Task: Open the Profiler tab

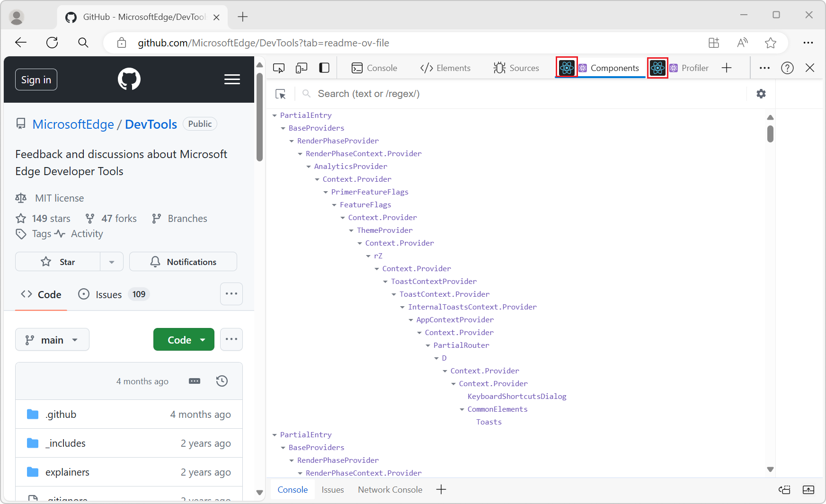Action: [689, 68]
